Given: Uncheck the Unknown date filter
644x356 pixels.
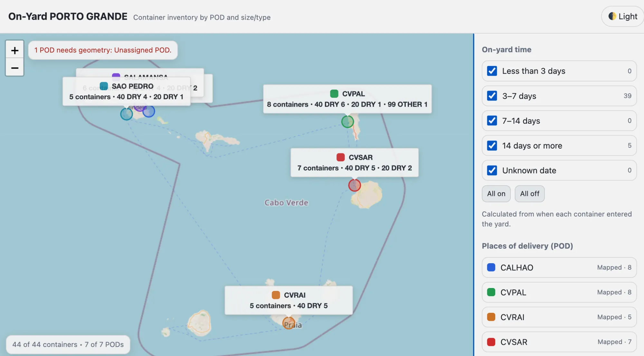Looking at the screenshot, I should point(492,170).
